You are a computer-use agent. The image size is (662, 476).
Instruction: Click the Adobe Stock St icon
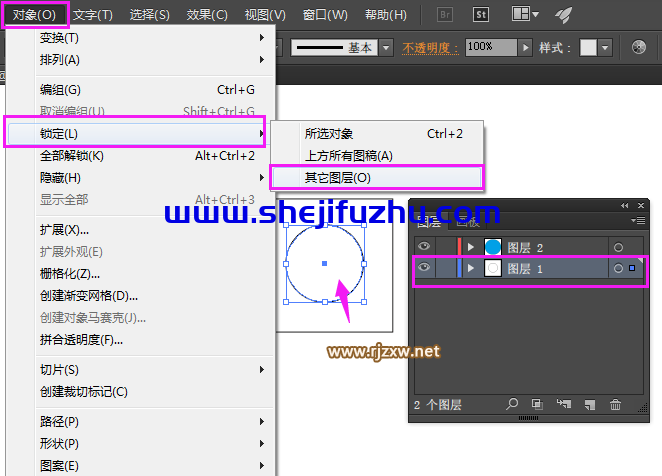pos(481,15)
